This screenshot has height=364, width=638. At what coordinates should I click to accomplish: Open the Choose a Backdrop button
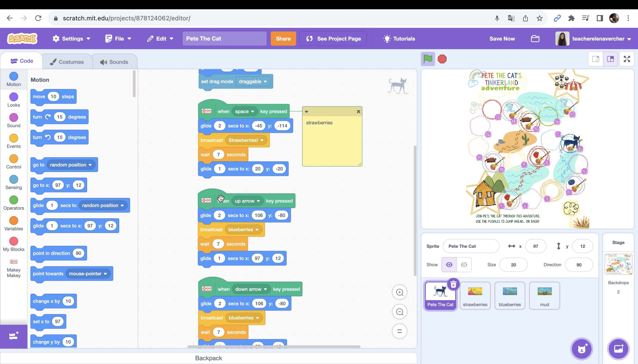click(619, 349)
